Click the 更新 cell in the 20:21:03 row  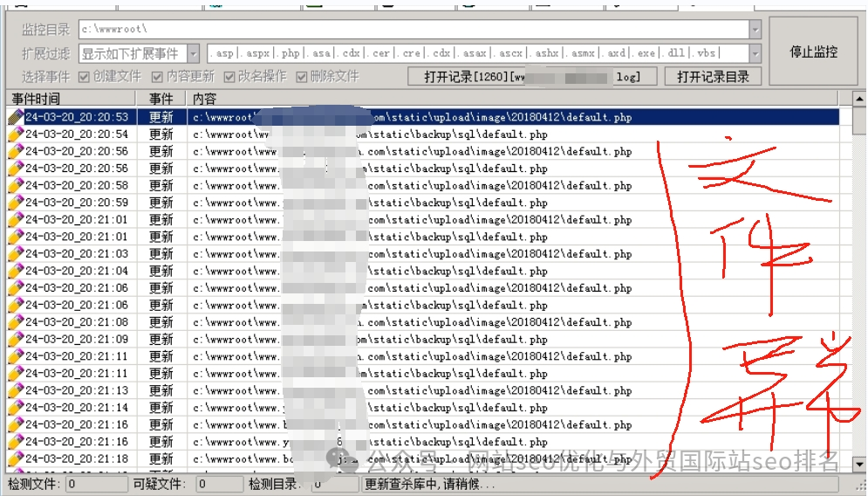161,254
